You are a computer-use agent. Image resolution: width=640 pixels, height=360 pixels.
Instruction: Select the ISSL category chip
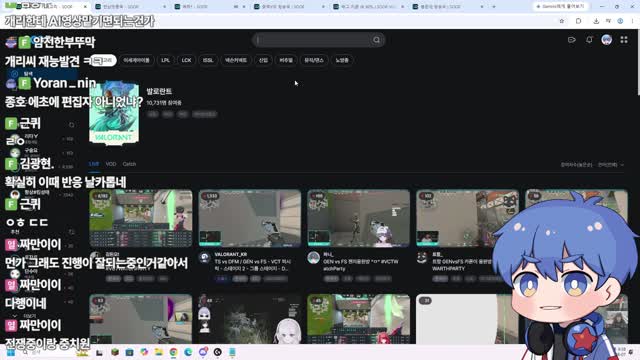click(208, 60)
